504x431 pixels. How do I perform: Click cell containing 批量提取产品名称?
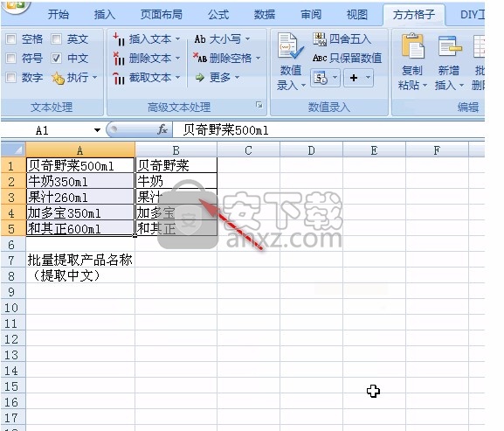pyautogui.click(x=80, y=260)
